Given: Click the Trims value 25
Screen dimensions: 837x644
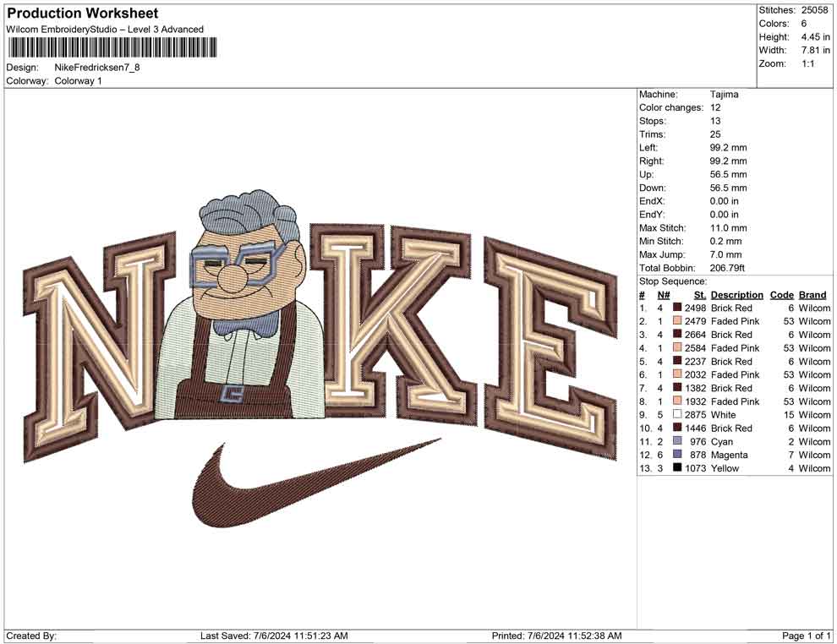Looking at the screenshot, I should (x=715, y=134).
